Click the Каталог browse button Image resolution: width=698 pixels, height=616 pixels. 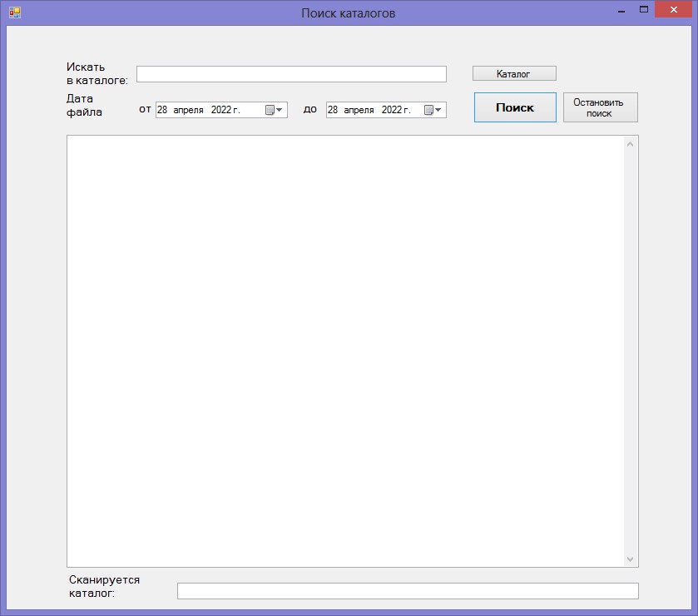[x=514, y=73]
